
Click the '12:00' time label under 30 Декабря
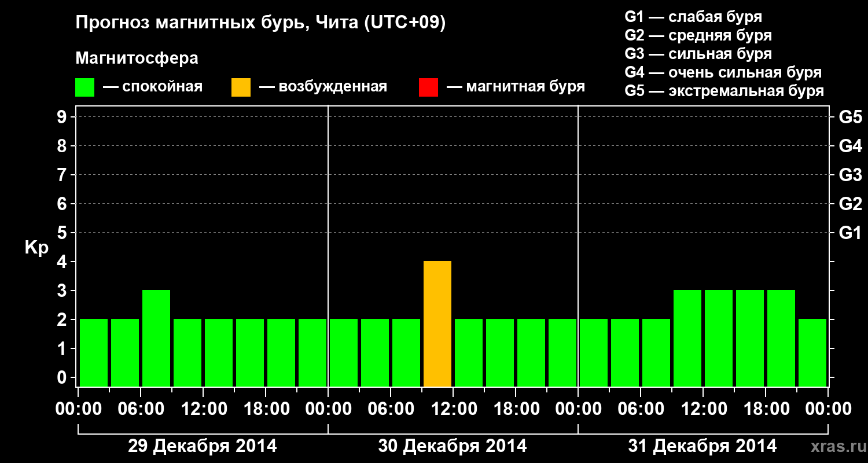pyautogui.click(x=453, y=409)
